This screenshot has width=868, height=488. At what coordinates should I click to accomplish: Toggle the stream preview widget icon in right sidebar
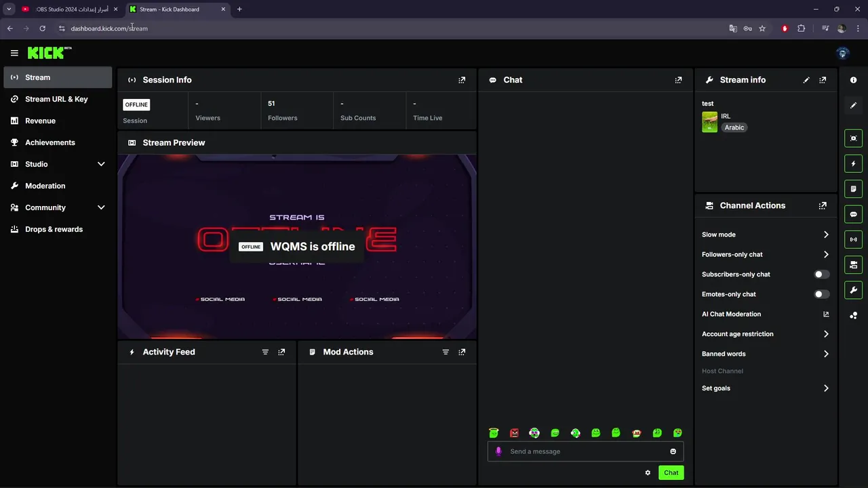pos(853,138)
